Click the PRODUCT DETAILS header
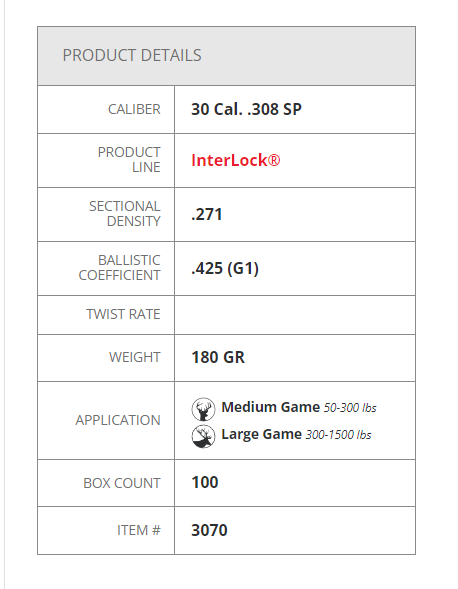458x589 pixels. point(132,55)
